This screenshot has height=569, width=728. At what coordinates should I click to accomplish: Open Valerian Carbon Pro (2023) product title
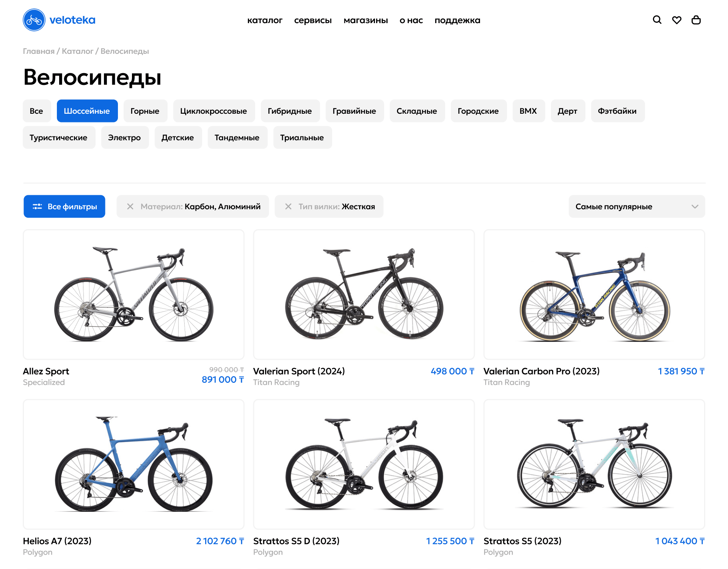(x=541, y=371)
